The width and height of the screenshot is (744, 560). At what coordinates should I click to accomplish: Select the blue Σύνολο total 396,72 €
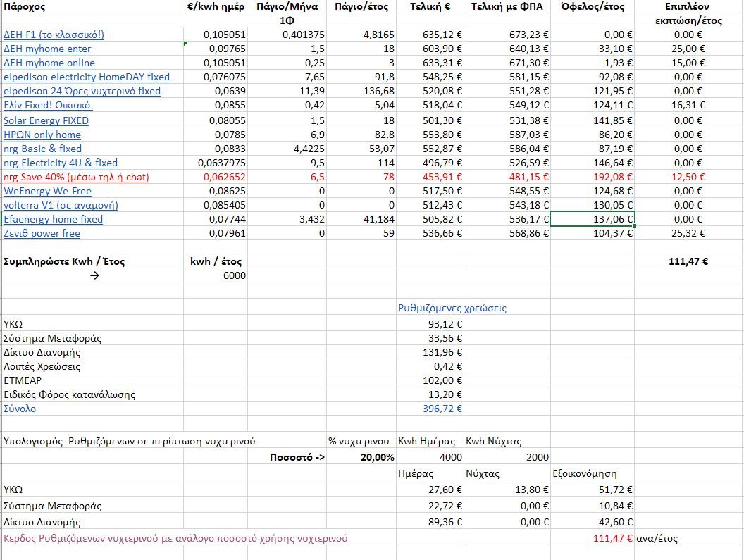(430, 409)
